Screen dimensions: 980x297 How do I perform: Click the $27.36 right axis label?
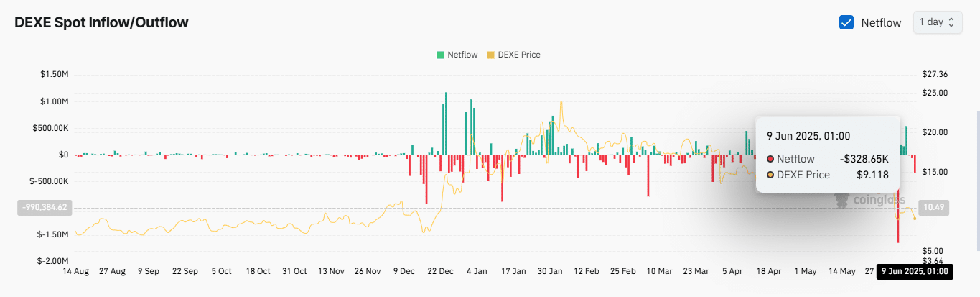pos(936,75)
